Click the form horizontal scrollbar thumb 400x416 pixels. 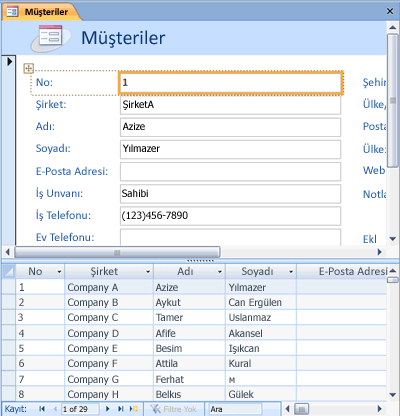117,252
